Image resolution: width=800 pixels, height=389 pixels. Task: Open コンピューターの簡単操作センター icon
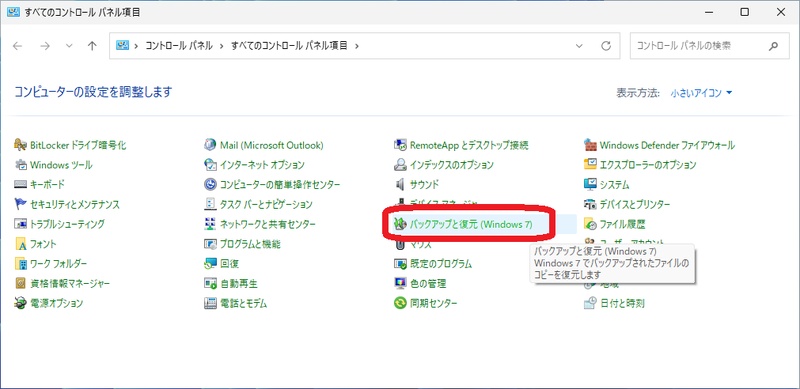tap(211, 184)
